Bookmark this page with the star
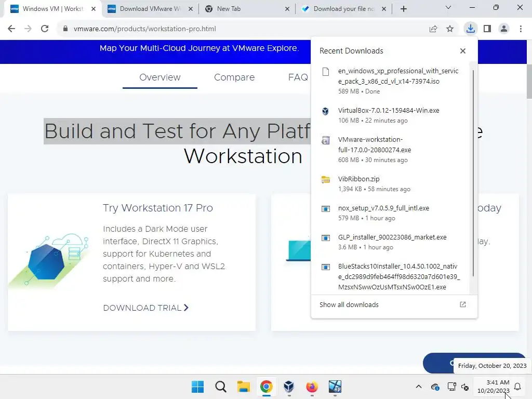The image size is (532, 399). click(450, 29)
